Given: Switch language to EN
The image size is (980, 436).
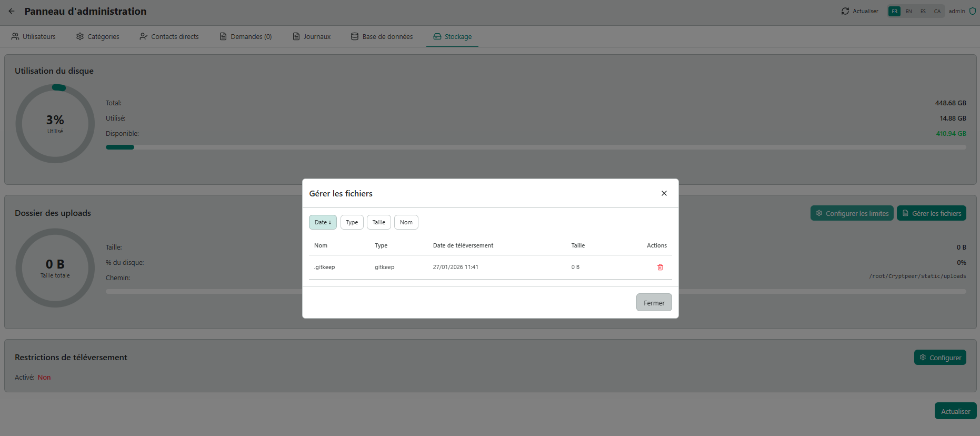Looking at the screenshot, I should (908, 11).
